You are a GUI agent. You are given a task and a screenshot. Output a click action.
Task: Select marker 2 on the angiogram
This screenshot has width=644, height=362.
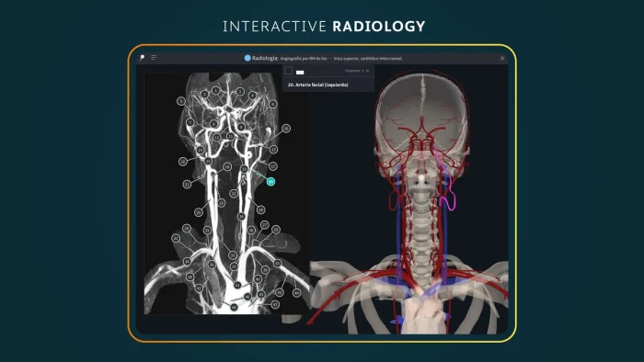coord(240,92)
